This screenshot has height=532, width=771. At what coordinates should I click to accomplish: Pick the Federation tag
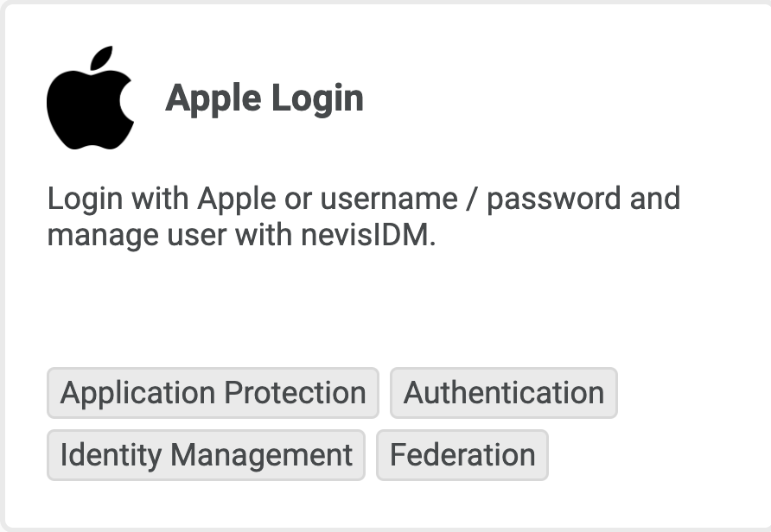point(462,455)
